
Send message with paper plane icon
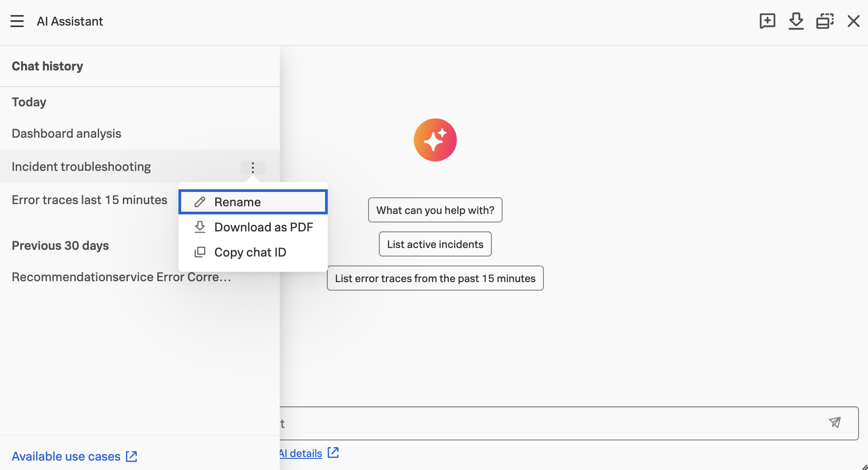click(834, 422)
